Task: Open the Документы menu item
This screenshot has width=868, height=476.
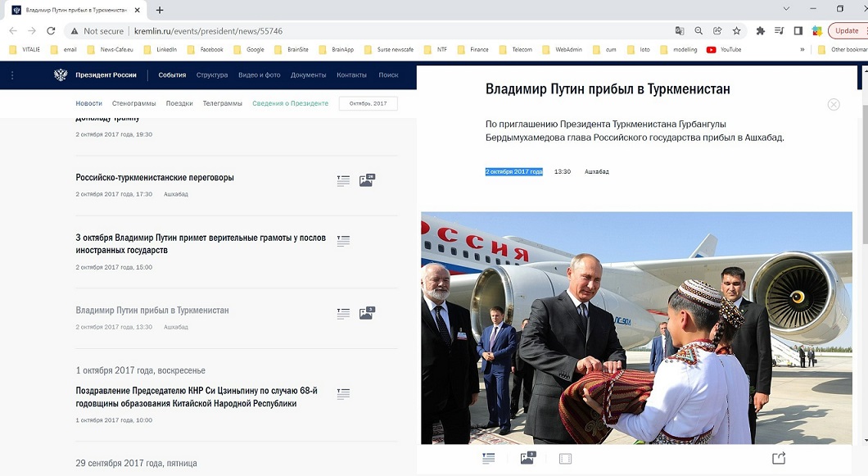Action: tap(309, 75)
